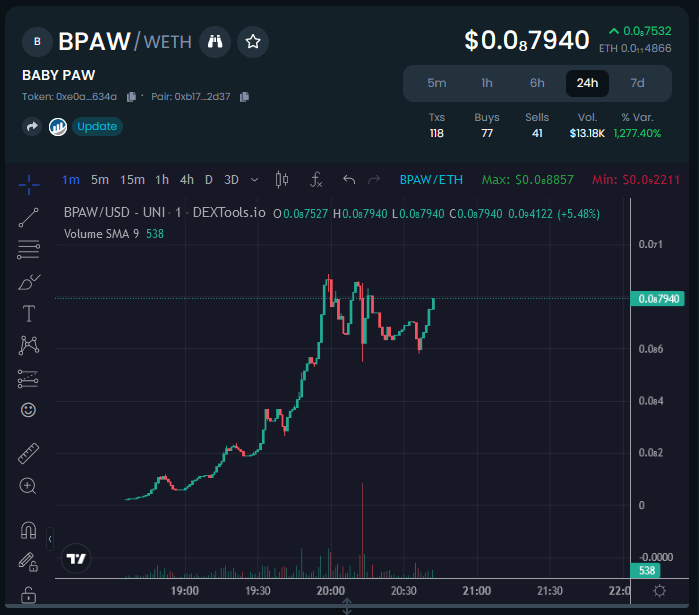Image resolution: width=699 pixels, height=615 pixels.
Task: Switch chart to BPAW/ETH pricing
Action: click(x=431, y=180)
